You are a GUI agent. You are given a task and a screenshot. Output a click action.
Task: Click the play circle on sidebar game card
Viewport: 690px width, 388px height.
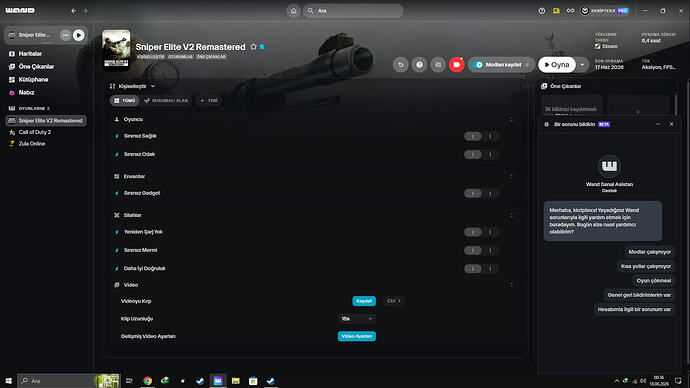(x=79, y=35)
